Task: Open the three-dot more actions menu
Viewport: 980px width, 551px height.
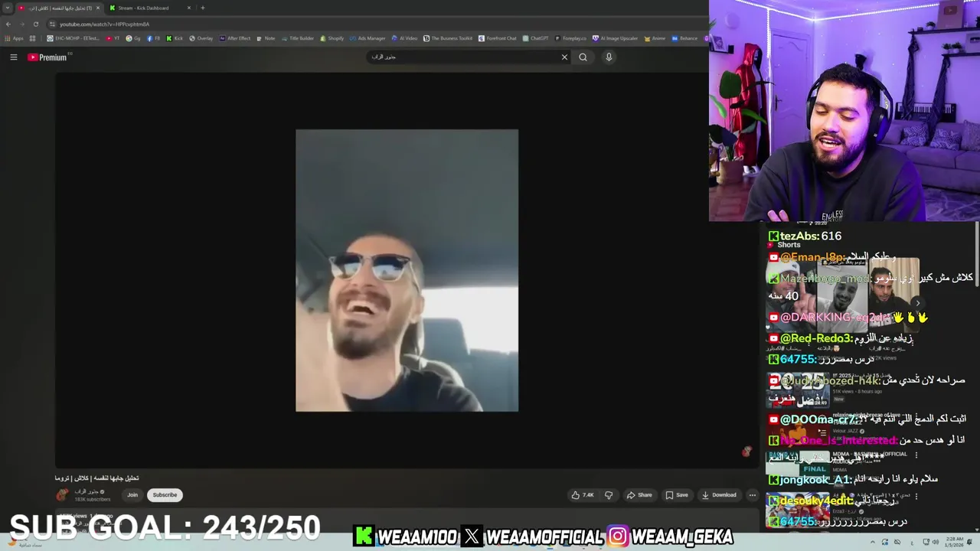Action: (x=752, y=495)
